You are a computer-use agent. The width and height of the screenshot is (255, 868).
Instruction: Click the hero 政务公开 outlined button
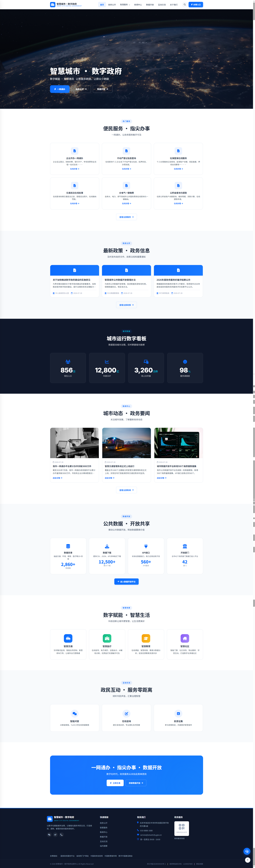pos(81,89)
